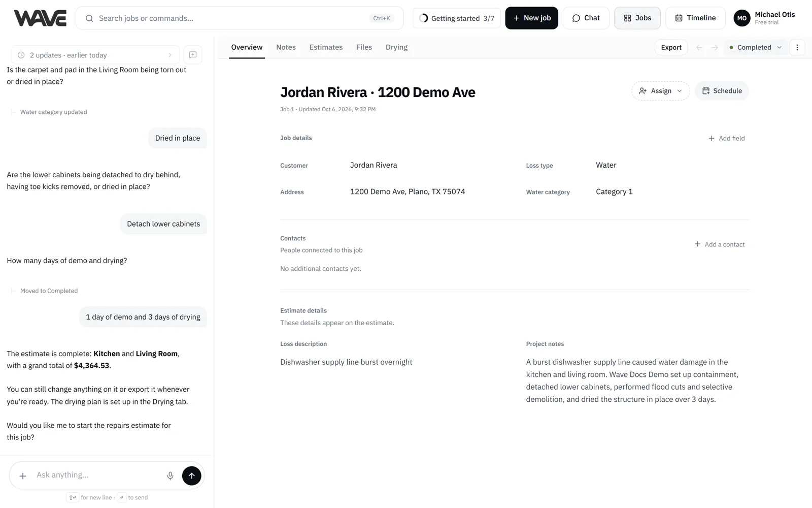The height and width of the screenshot is (508, 812).
Task: Send message with the arrow button
Action: point(191,475)
